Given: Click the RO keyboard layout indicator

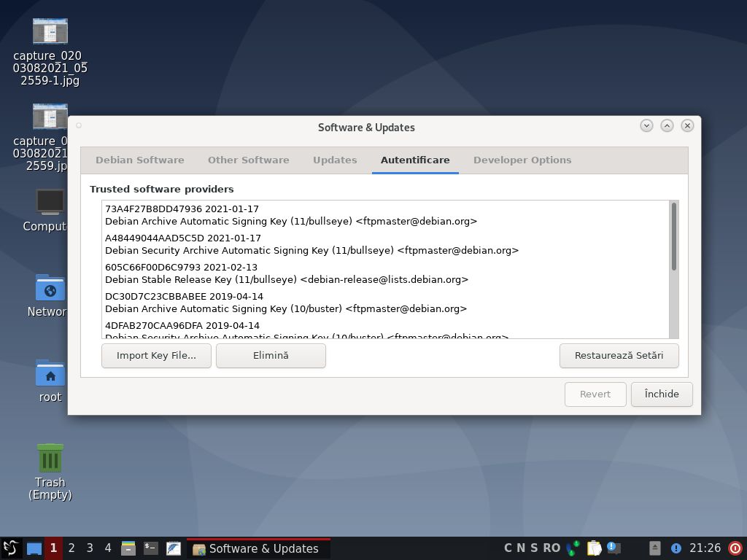Looking at the screenshot, I should coord(551,548).
